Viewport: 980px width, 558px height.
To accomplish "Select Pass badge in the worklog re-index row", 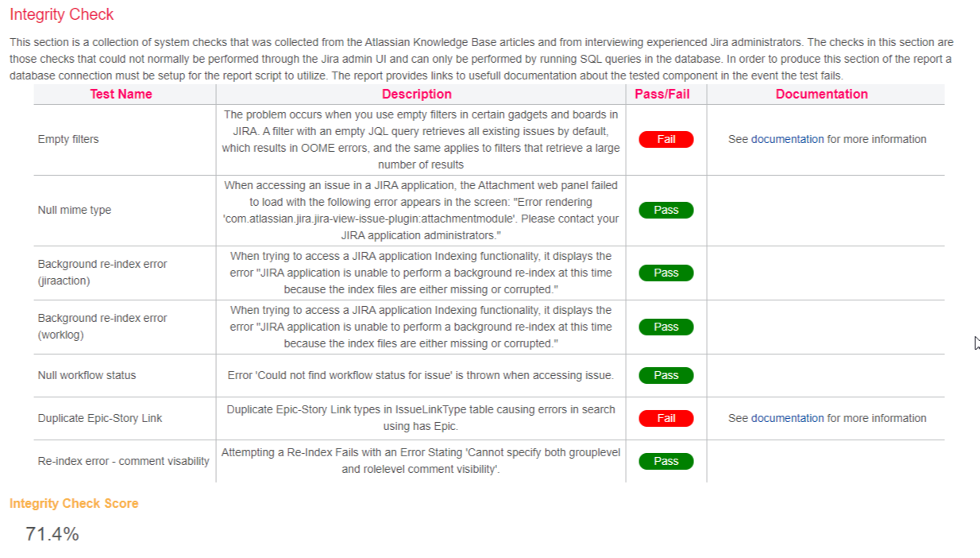I will pos(666,327).
